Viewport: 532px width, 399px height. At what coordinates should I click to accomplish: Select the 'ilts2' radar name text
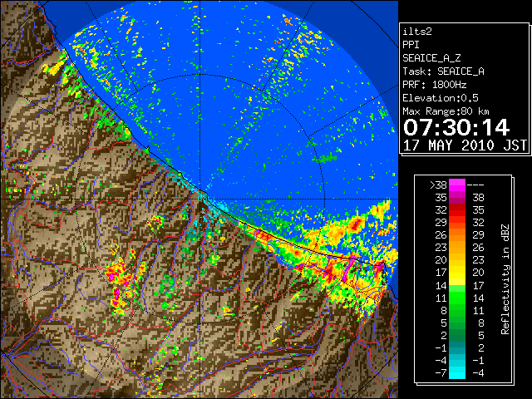[x=417, y=32]
